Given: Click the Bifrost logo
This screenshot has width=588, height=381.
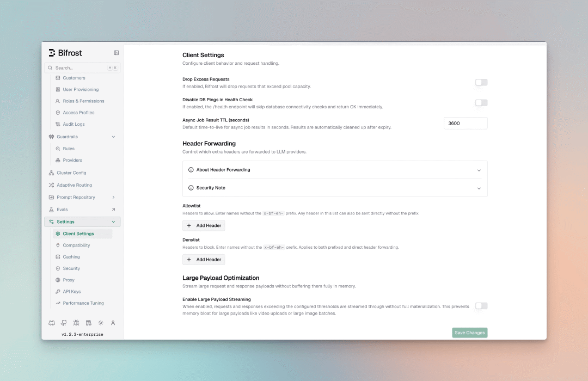Looking at the screenshot, I should click(x=65, y=53).
